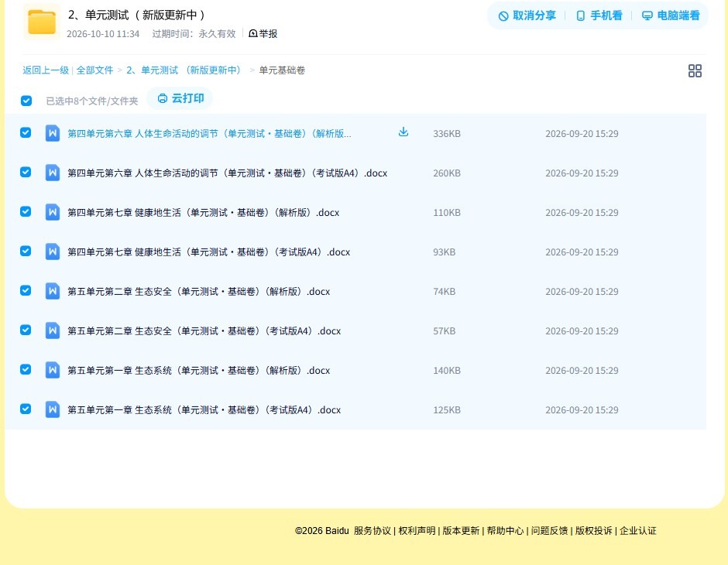Open 2、单元测试（新版更新中）breadcrumb
Image resolution: width=728 pixels, height=565 pixels.
[x=185, y=70]
